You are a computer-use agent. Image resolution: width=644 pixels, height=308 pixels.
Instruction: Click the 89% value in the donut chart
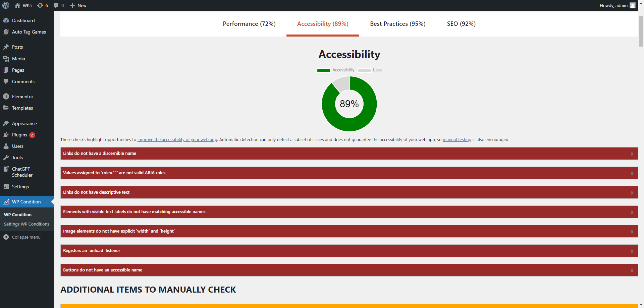point(349,104)
